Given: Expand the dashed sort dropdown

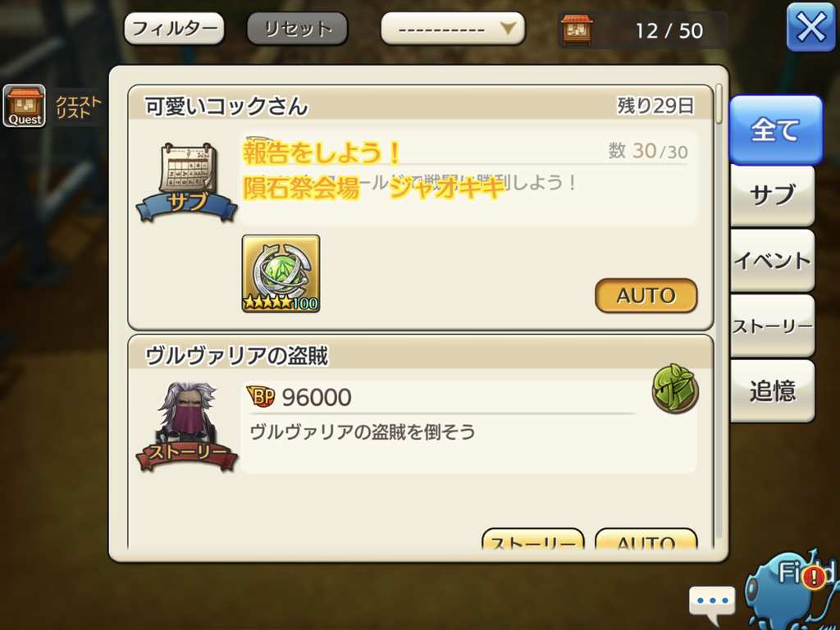Looking at the screenshot, I should point(453,29).
